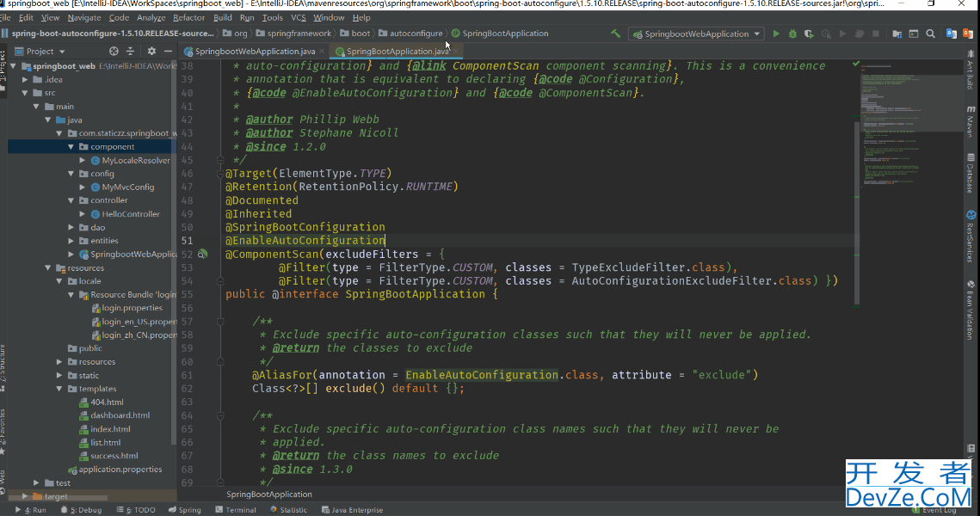Open the Run tool window button
980x516 pixels.
31,510
